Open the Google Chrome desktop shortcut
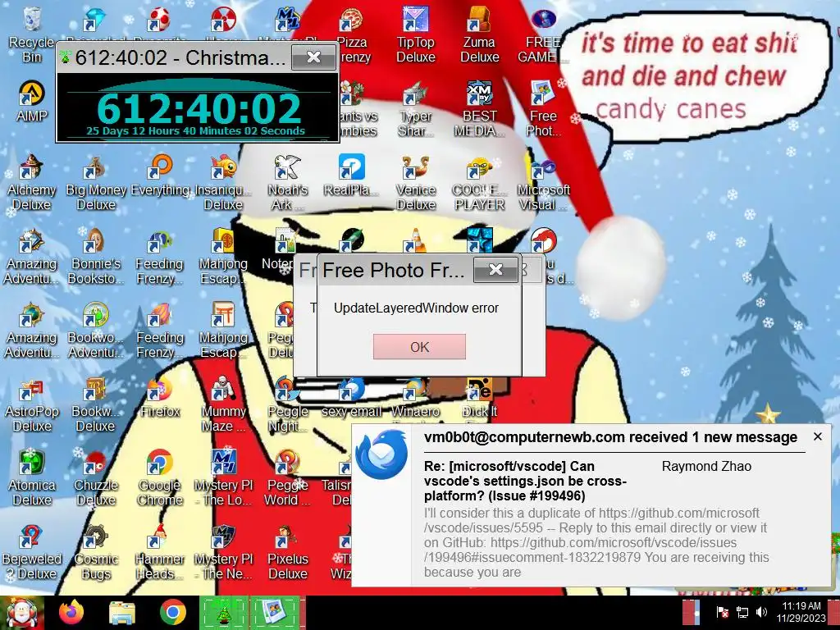 [x=160, y=479]
